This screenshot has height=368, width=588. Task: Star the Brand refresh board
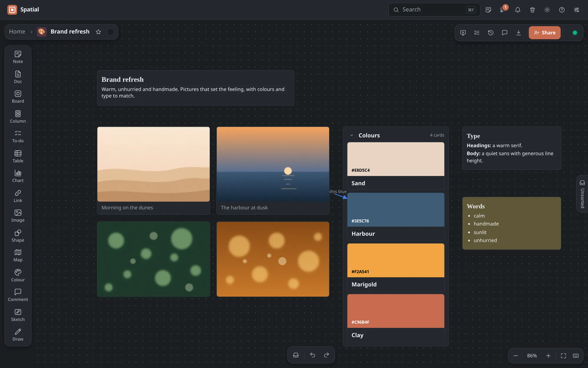pyautogui.click(x=98, y=32)
